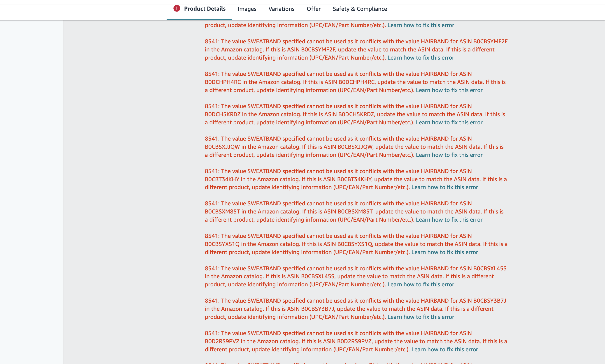Open the Variations tab
605x364 pixels.
pyautogui.click(x=281, y=9)
